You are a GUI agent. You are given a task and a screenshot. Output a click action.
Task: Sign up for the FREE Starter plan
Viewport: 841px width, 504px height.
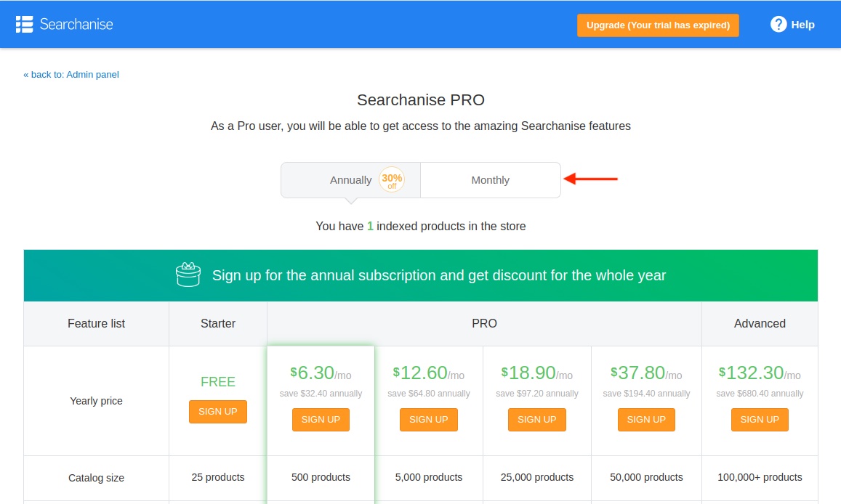218,411
